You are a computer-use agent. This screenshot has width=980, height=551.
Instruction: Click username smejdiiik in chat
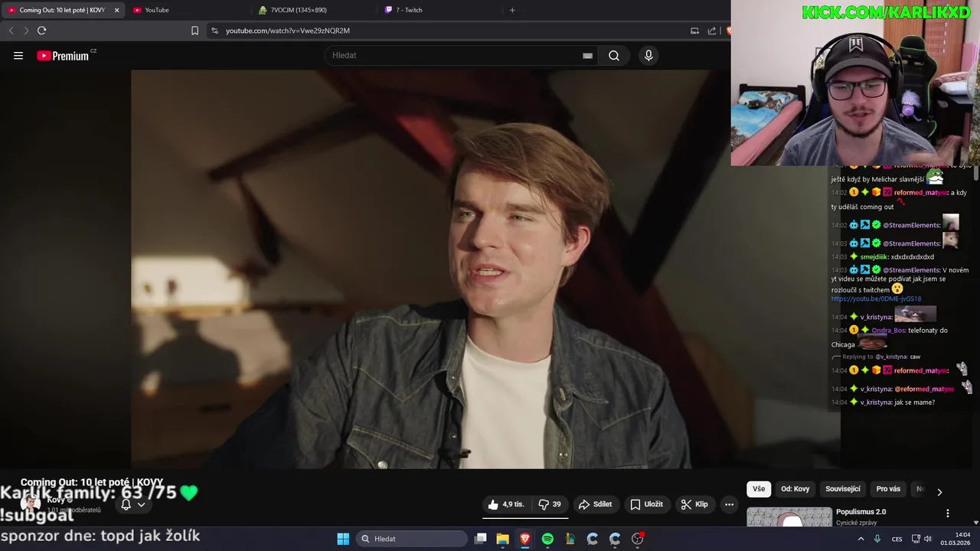[874, 257]
